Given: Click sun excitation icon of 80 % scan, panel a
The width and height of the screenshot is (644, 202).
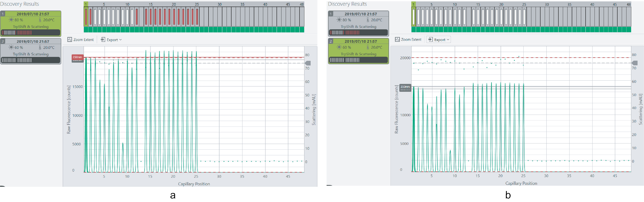Looking at the screenshot, I should click(11, 20).
